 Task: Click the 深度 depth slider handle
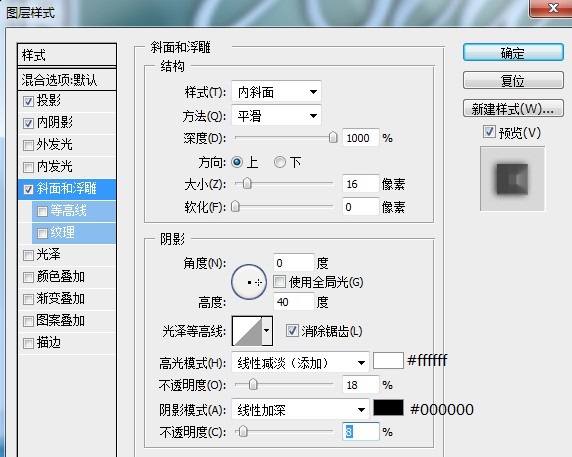tap(333, 138)
